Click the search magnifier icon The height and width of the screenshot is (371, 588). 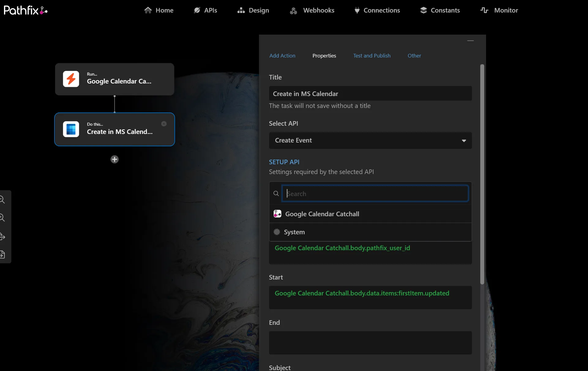point(276,194)
